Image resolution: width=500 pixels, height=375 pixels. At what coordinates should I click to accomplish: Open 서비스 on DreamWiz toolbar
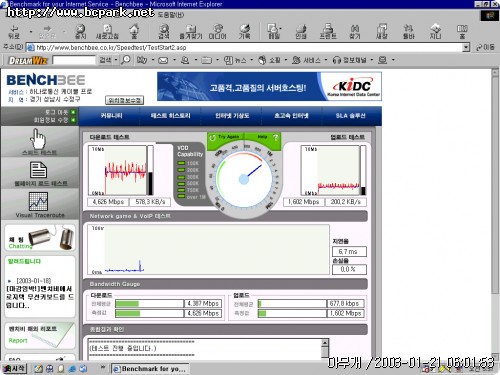coord(306,60)
